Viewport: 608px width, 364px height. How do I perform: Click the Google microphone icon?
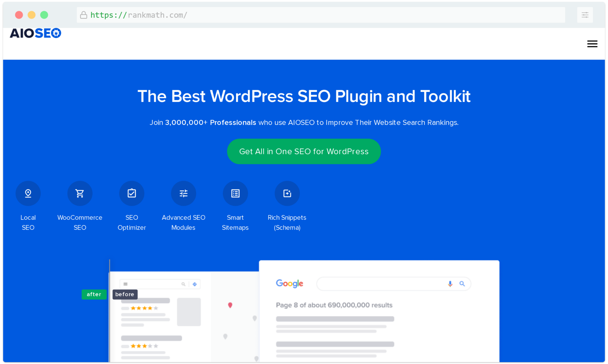tap(450, 284)
